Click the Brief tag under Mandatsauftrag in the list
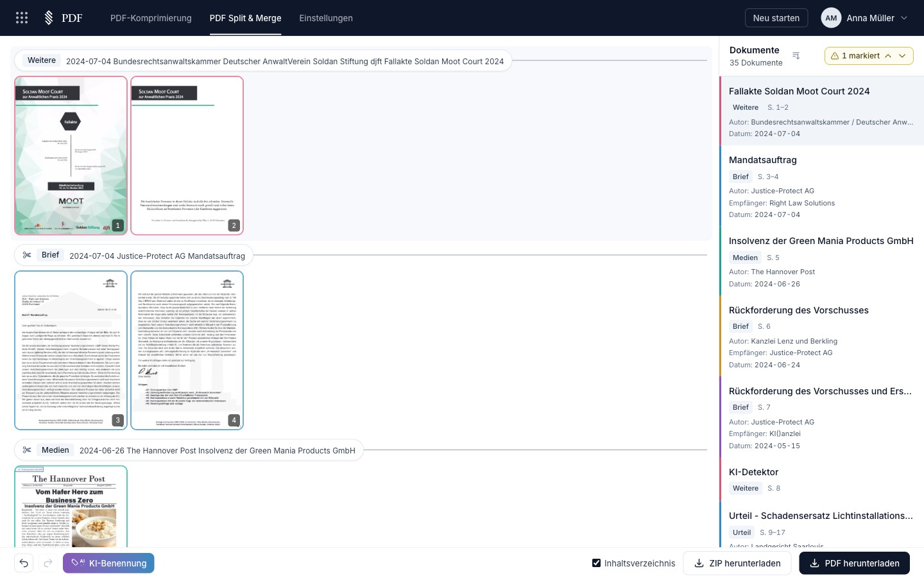The image size is (924, 578). 740,177
